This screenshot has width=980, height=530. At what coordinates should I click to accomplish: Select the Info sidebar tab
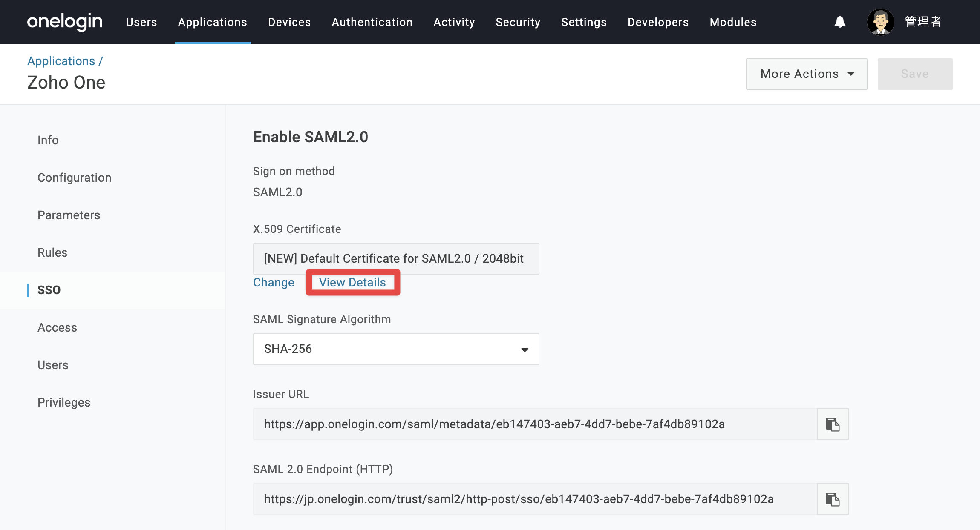tap(48, 140)
